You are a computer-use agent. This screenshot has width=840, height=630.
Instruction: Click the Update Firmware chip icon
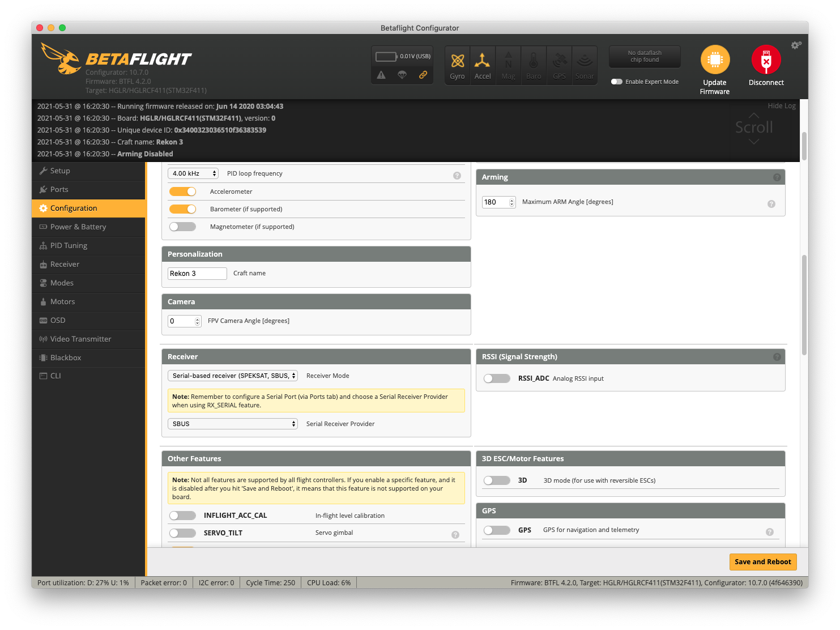click(715, 59)
